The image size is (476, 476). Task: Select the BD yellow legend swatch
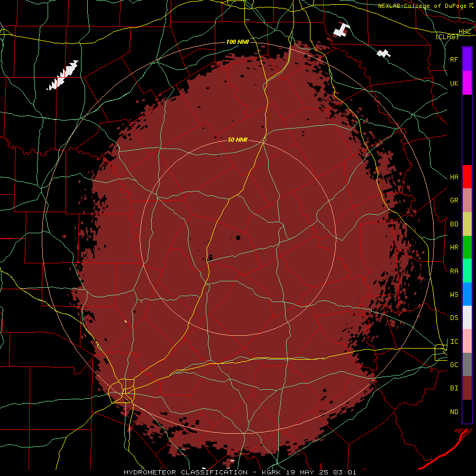coord(467,224)
